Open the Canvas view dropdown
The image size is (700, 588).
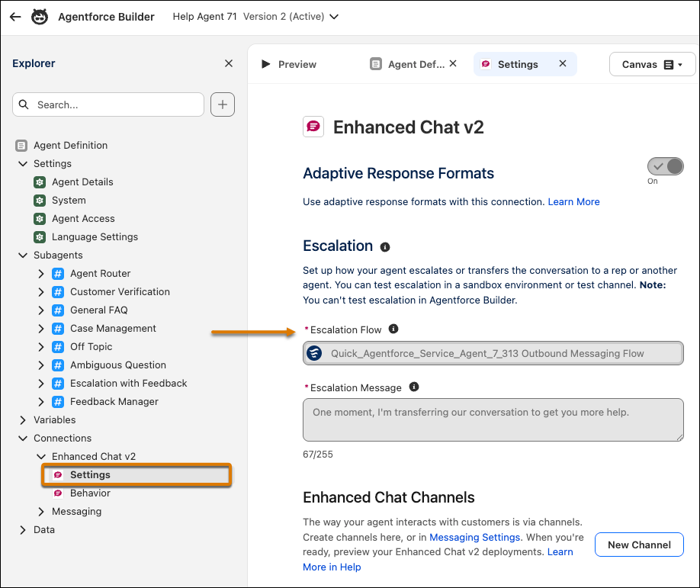tap(652, 64)
